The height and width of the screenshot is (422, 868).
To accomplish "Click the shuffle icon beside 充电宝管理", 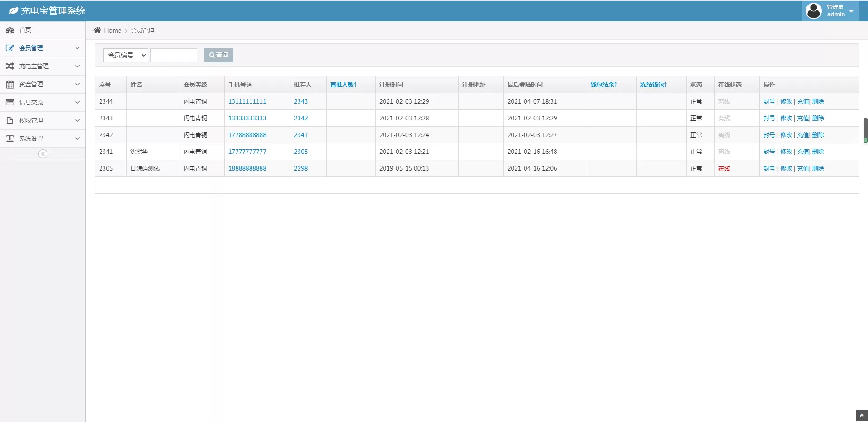I will click(10, 66).
